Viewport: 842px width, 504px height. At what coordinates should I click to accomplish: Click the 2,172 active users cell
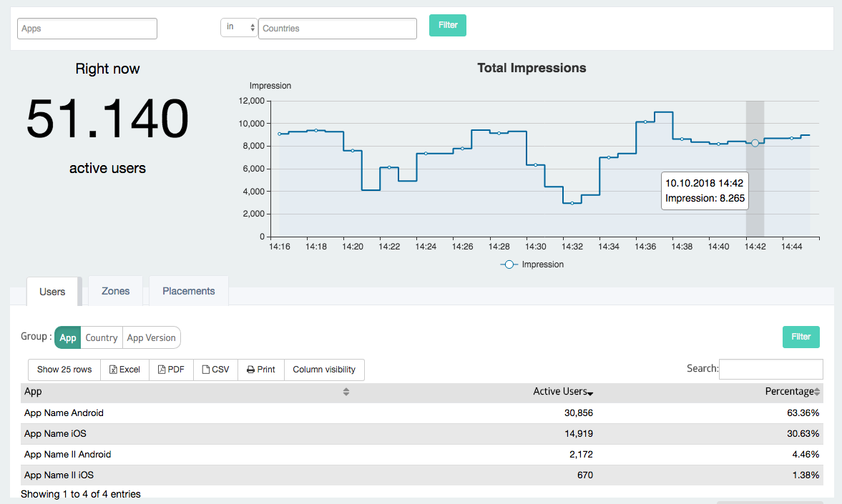pyautogui.click(x=581, y=454)
